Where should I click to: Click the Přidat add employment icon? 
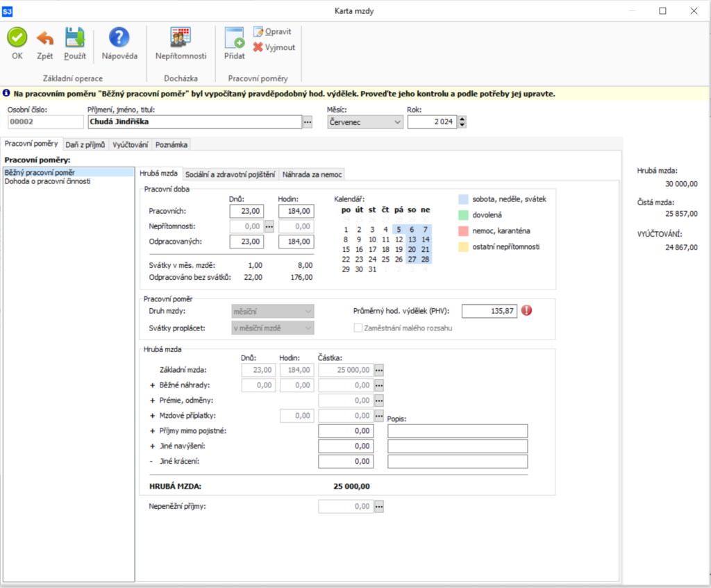click(235, 37)
